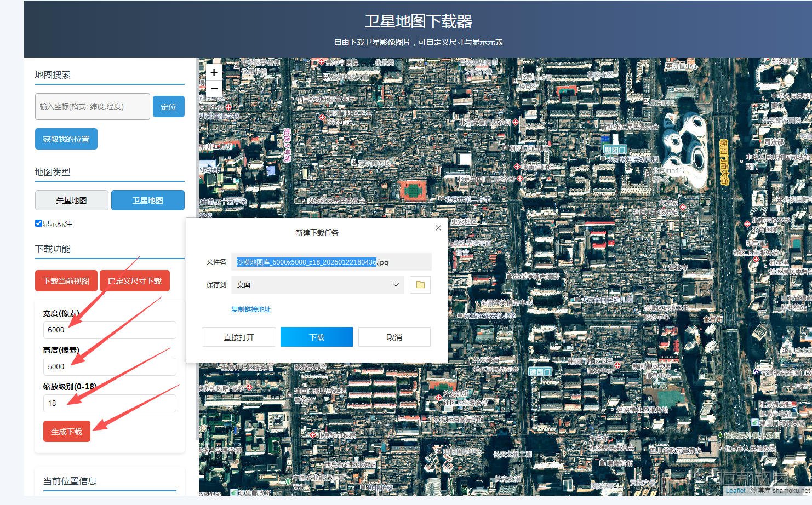The image size is (812, 505).
Task: Click the 复制链接地址 link
Action: point(251,309)
